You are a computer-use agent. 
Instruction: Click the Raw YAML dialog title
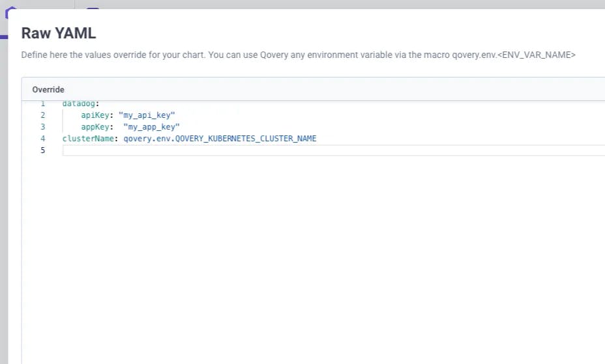click(59, 33)
